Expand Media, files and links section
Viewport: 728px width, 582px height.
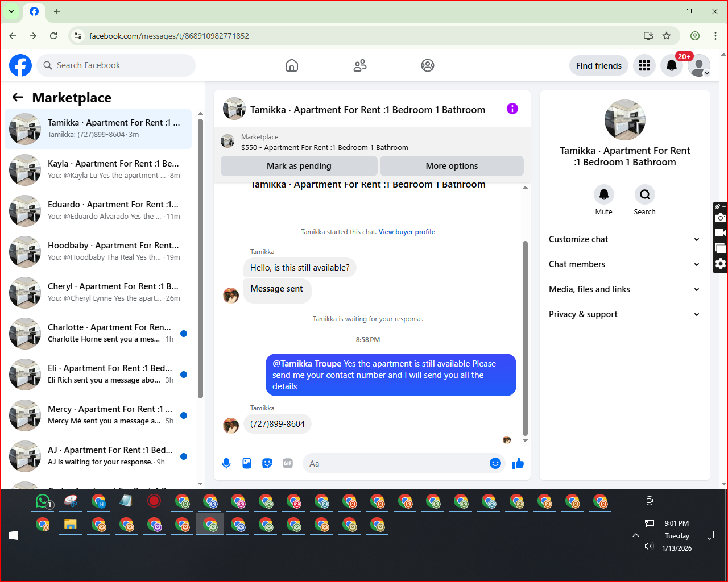(624, 289)
